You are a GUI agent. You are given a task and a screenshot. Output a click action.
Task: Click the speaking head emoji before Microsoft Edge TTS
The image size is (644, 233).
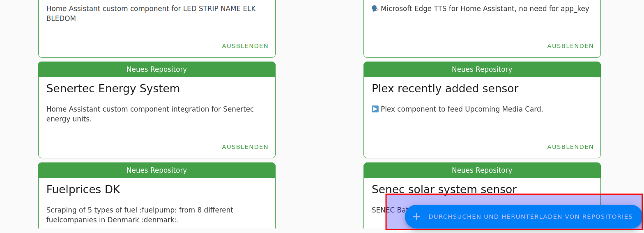(375, 9)
